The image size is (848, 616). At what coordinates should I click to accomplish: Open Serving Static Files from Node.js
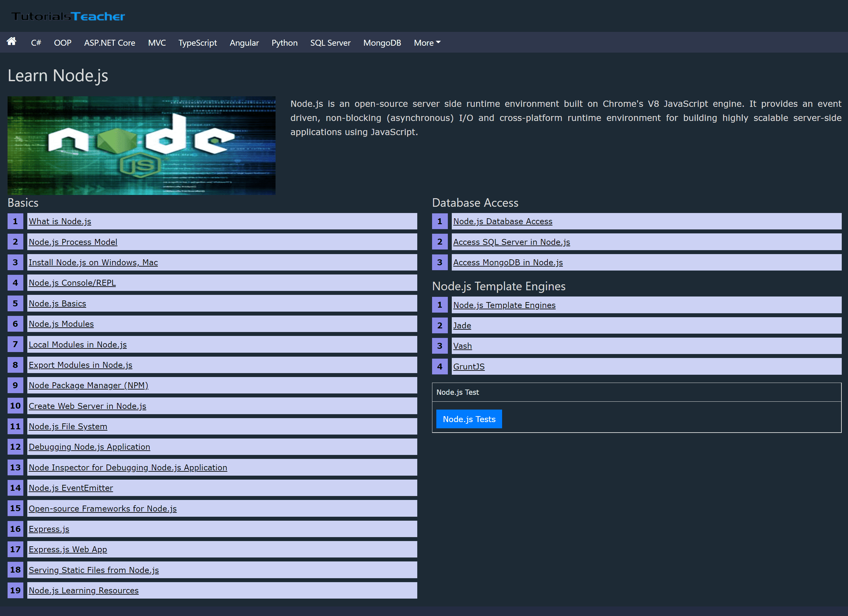pyautogui.click(x=93, y=570)
